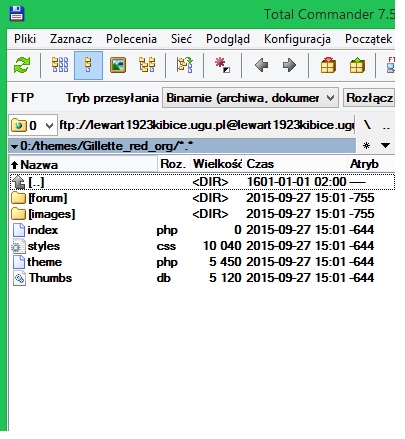Click the size value 10 040
405x439 pixels.
click(x=222, y=246)
